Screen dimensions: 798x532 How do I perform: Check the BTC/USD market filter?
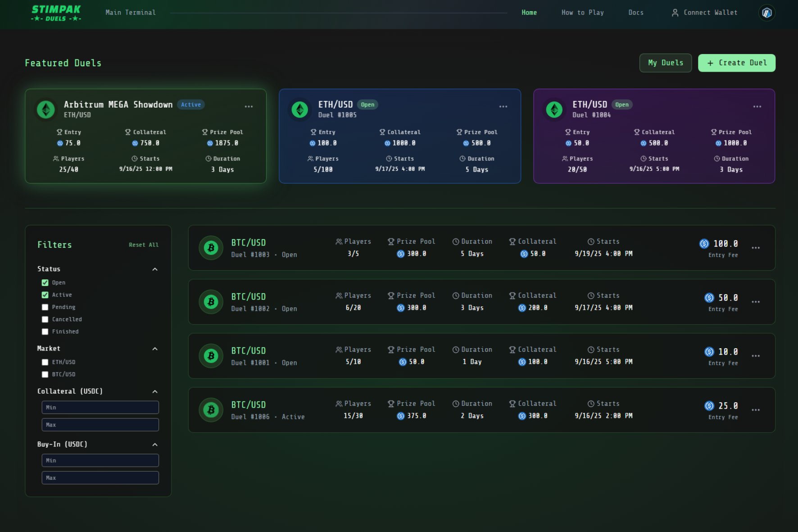coord(45,374)
